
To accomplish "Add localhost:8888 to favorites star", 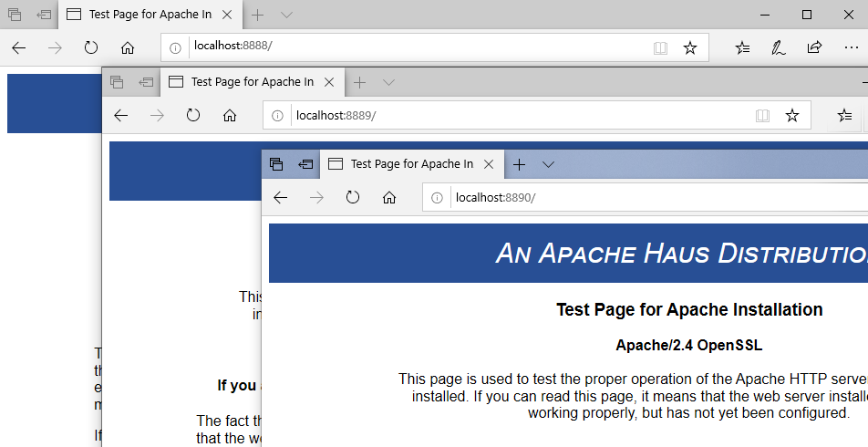I will pos(689,48).
